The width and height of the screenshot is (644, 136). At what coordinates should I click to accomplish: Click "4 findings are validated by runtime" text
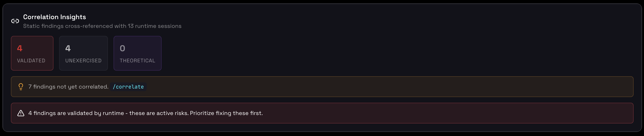pos(76,113)
